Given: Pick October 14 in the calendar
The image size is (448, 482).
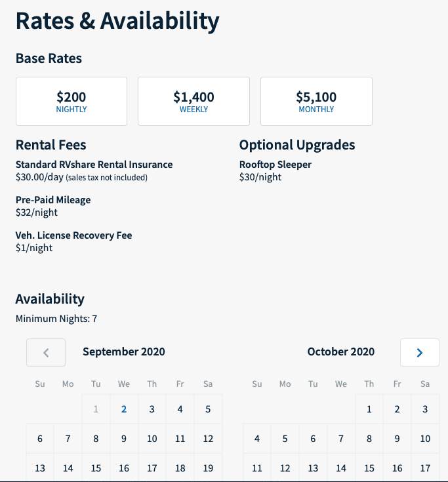Looking at the screenshot, I should (341, 468).
